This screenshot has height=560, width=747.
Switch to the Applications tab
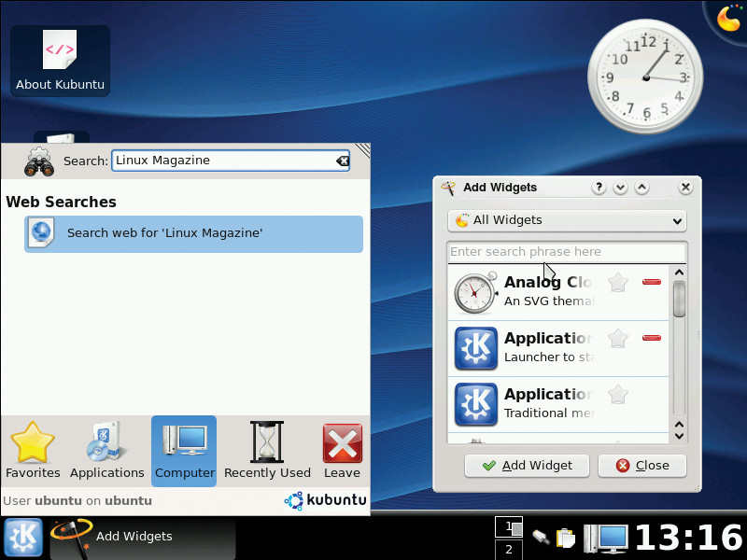[107, 451]
